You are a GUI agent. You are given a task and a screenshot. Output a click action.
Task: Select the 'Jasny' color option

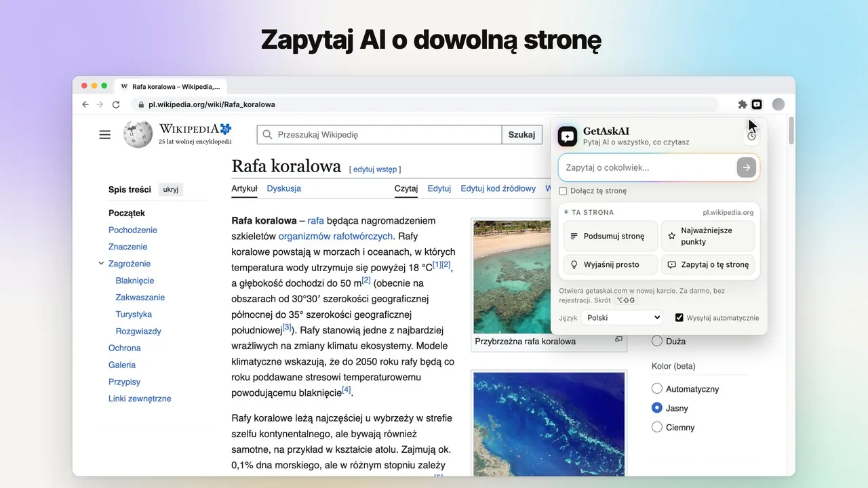[656, 408]
